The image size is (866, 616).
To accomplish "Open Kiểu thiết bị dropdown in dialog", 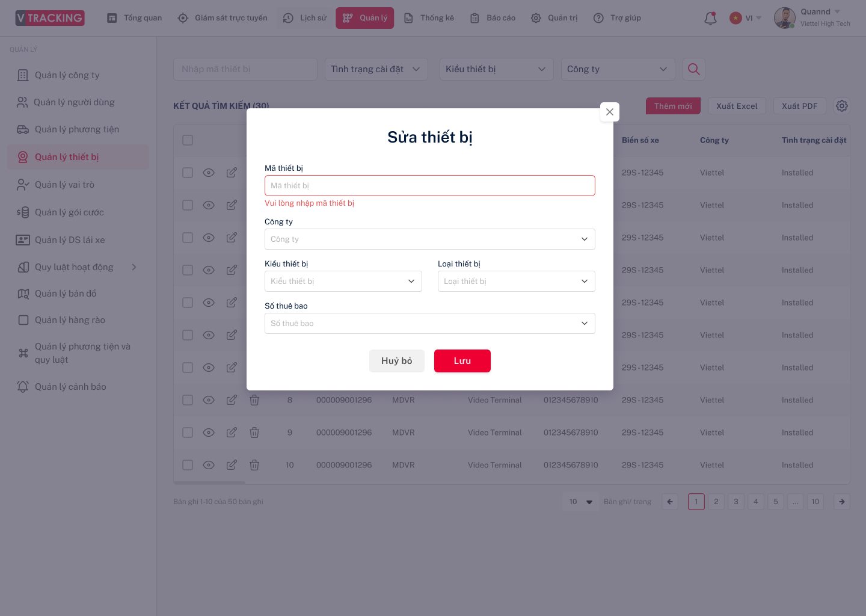I will (x=343, y=281).
